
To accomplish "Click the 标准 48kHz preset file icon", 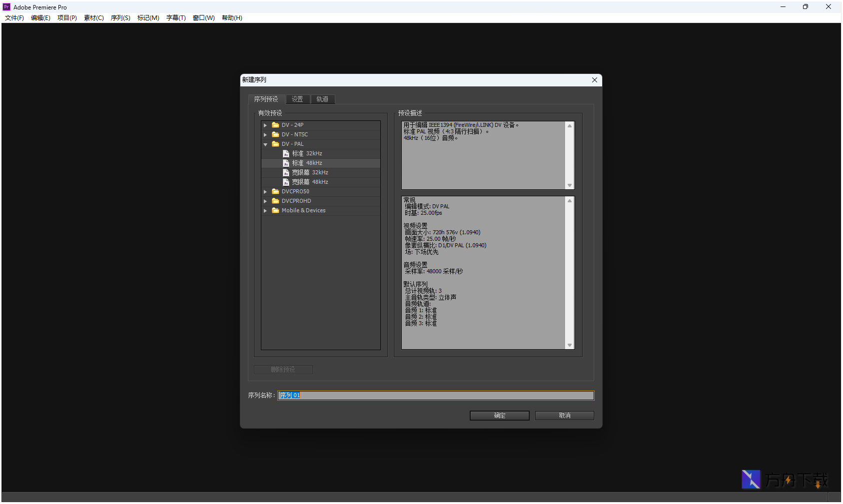I will pyautogui.click(x=286, y=163).
